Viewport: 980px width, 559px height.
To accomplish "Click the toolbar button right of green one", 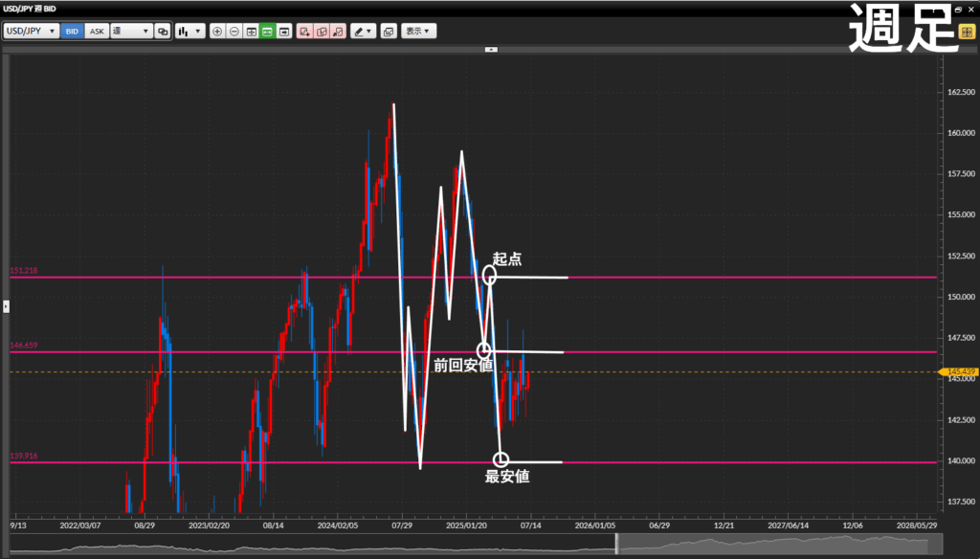I will point(284,32).
